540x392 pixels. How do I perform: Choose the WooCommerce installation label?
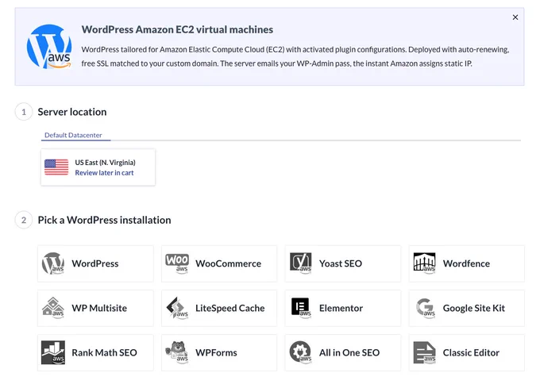point(229,263)
